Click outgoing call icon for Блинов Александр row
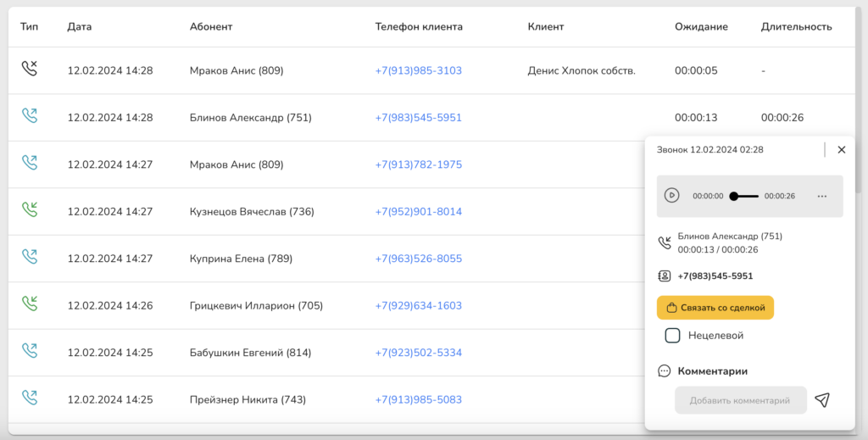868x440 pixels. [x=30, y=117]
